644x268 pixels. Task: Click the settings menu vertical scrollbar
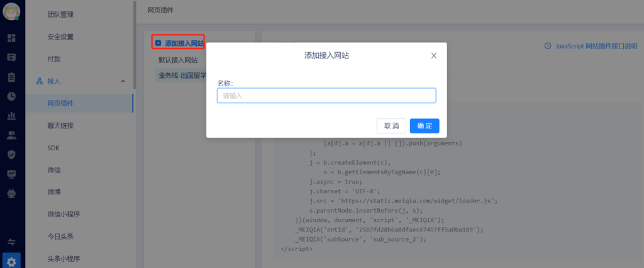(135, 45)
